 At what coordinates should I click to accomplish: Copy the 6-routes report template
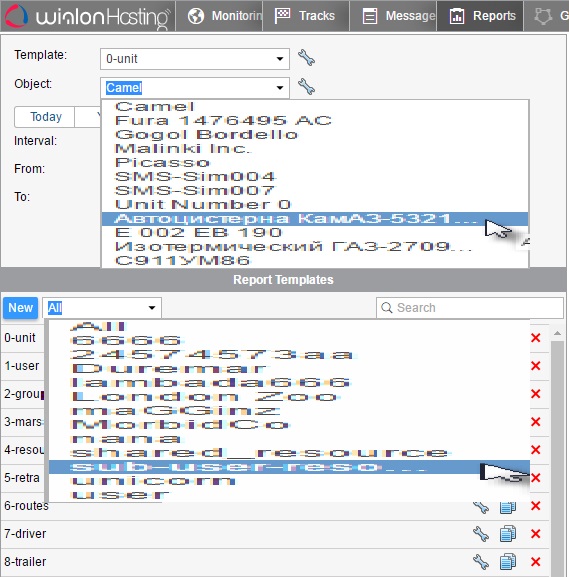[508, 507]
